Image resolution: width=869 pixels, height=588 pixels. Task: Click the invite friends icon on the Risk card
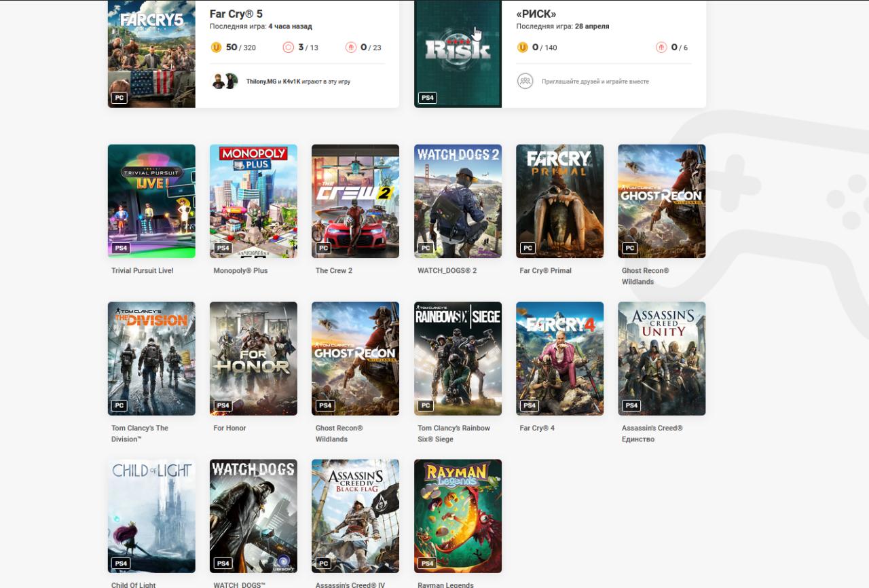pos(525,81)
